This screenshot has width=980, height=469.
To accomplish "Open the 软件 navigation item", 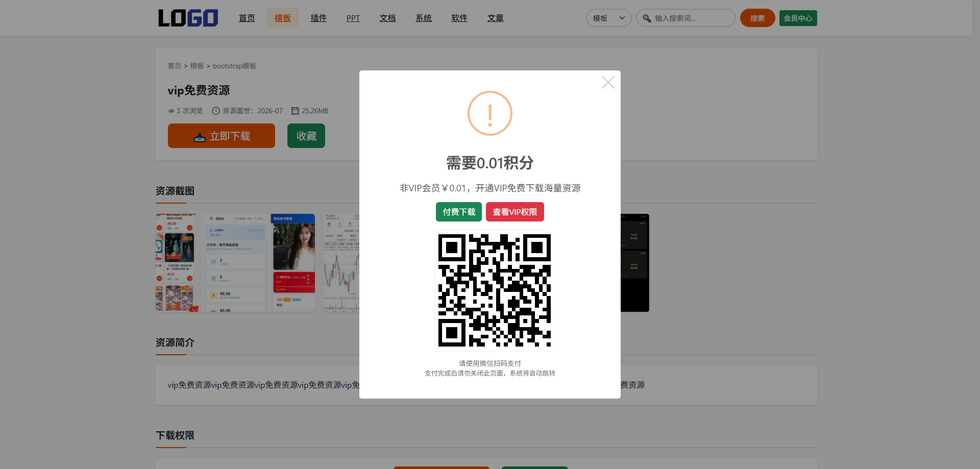I will 459,18.
